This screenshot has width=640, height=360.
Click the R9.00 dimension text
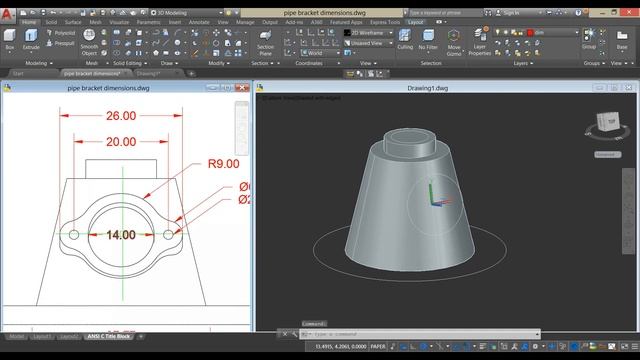click(x=223, y=164)
